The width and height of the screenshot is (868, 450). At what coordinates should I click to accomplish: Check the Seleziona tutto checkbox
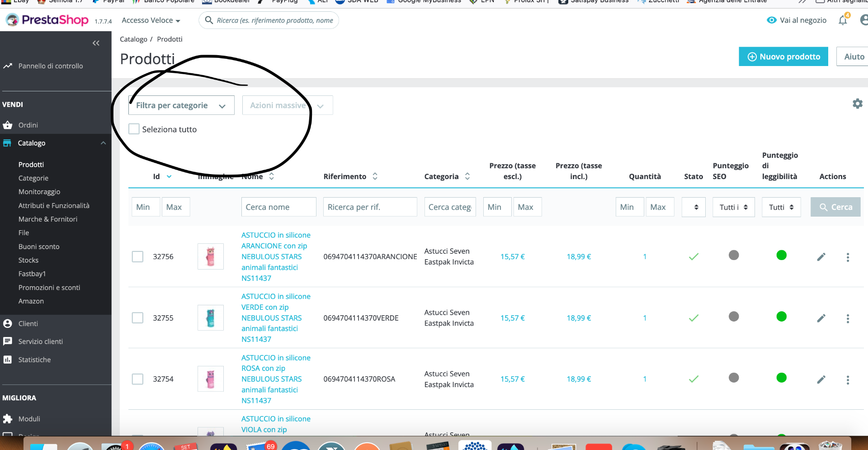tap(134, 129)
